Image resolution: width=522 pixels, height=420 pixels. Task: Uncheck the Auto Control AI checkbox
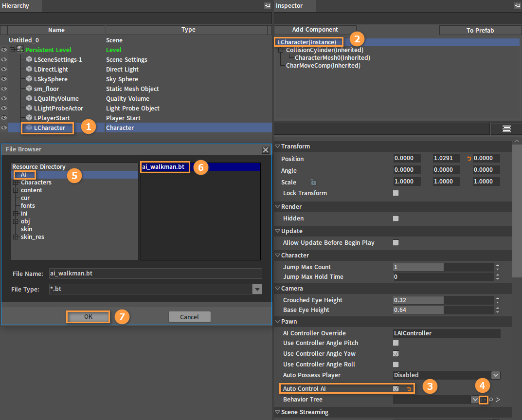click(x=396, y=388)
